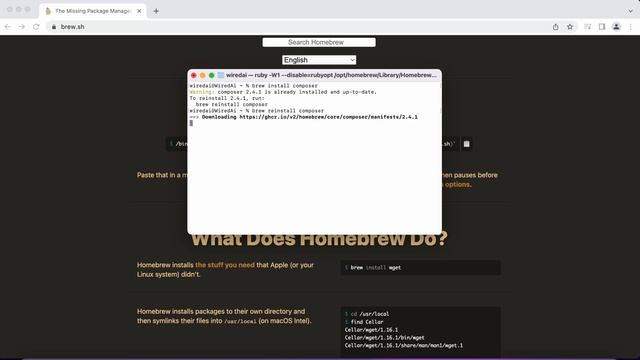This screenshot has height=360, width=640.
Task: Toggle the browser side panel icon
Action: pos(602,27)
